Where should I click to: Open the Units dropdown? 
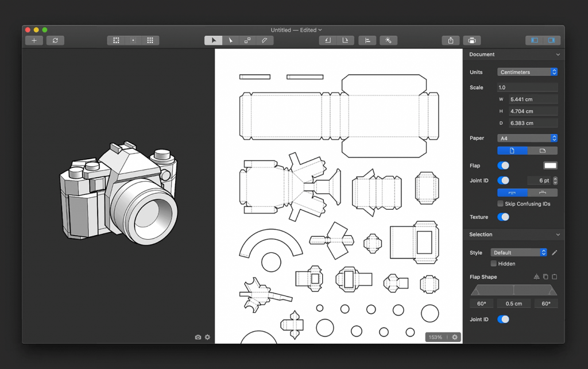tap(527, 72)
